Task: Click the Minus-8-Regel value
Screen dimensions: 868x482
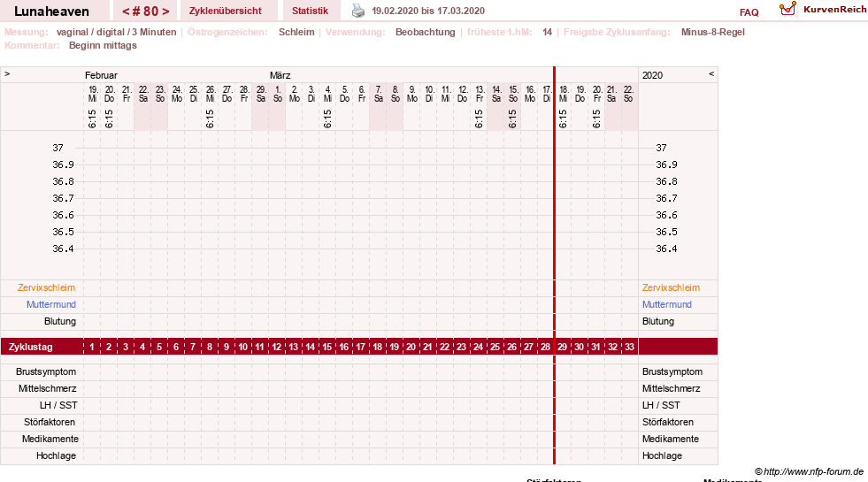Action: 713,32
